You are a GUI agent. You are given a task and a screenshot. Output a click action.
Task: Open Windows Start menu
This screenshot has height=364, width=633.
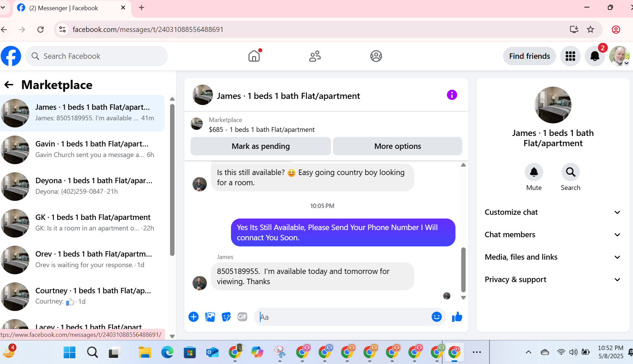click(x=69, y=352)
